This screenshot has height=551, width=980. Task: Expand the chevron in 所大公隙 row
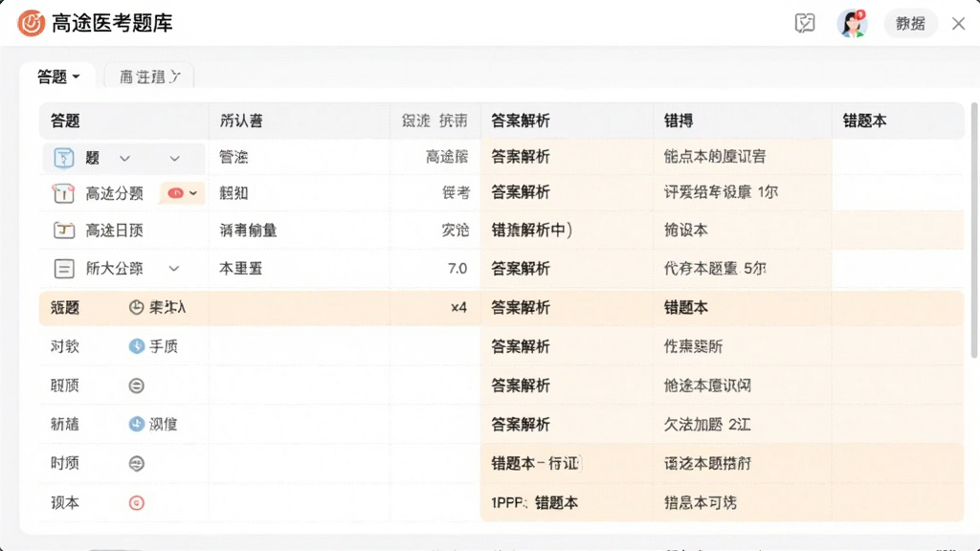[174, 269]
